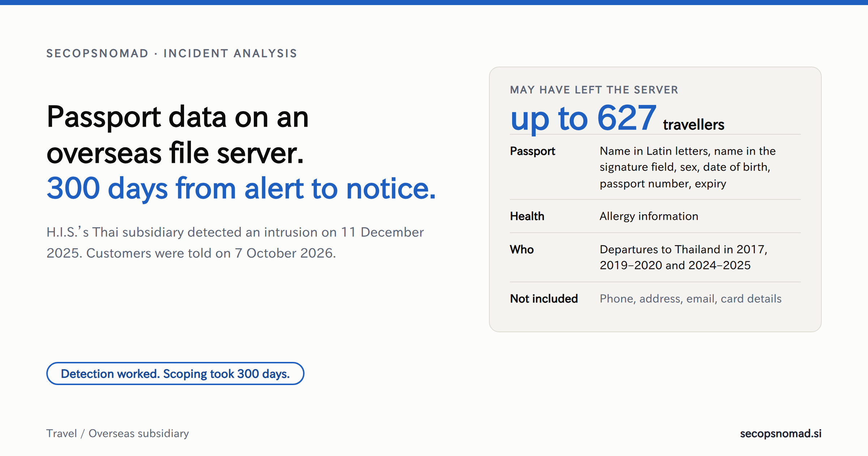
Task: Click the 'SECOPSNOMAD · INCIDENT ANALYSIS' header text
Action: pos(172,53)
